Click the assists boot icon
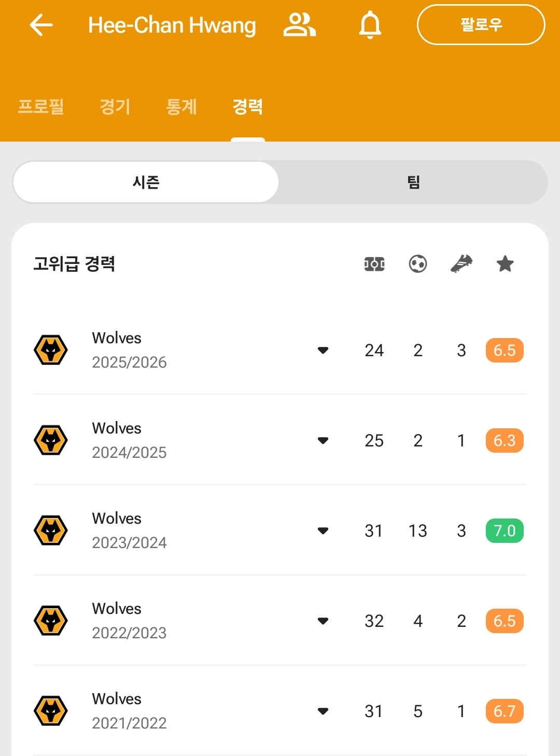Screen dimensions: 560x756 pos(461,264)
